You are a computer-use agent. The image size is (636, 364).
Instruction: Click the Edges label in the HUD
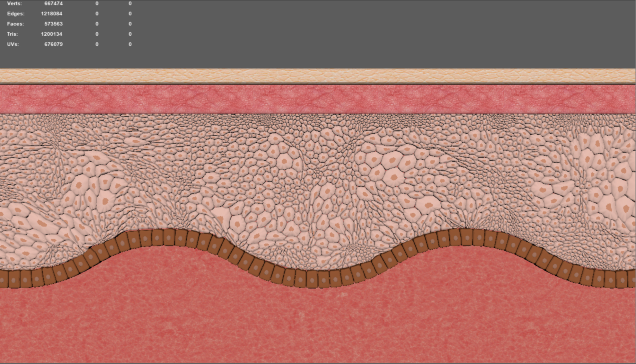(15, 14)
